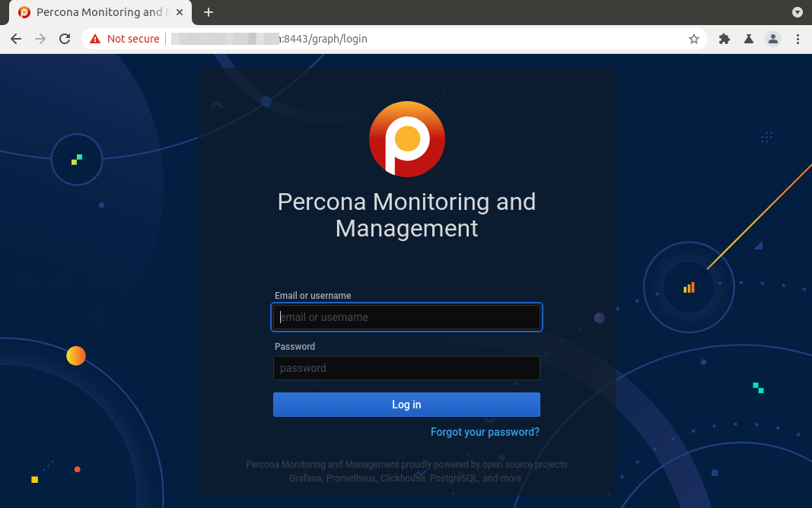
Task: Click the Chrome Labs flask icon
Action: (x=749, y=39)
